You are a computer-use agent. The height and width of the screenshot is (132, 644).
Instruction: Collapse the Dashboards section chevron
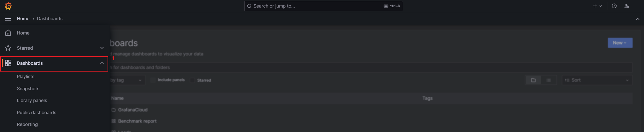pos(102,63)
